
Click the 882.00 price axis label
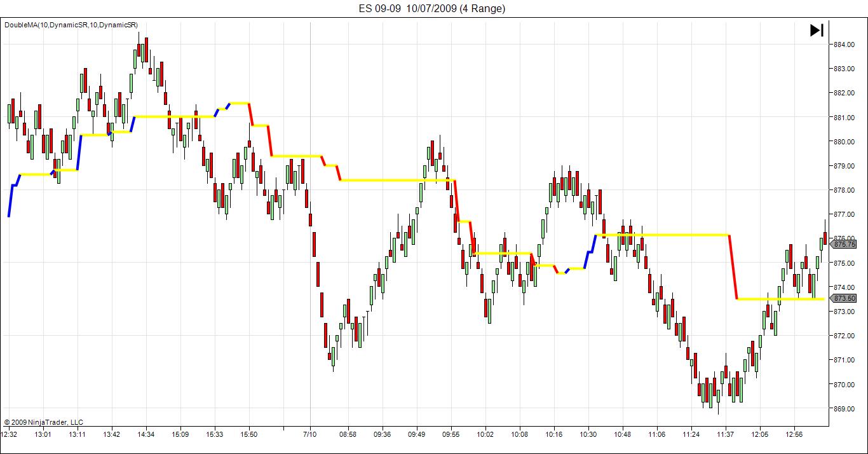(844, 93)
